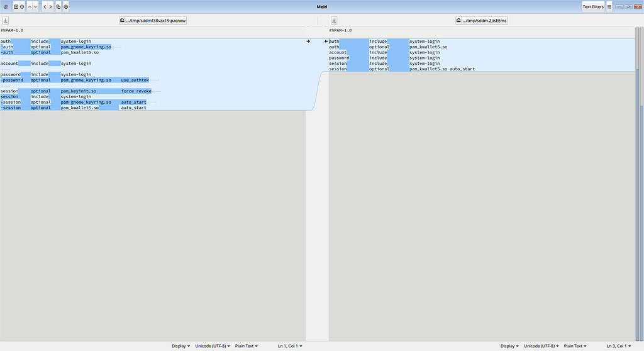The width and height of the screenshot is (644, 351).
Task: Open Text Filters menu
Action: click(x=593, y=6)
